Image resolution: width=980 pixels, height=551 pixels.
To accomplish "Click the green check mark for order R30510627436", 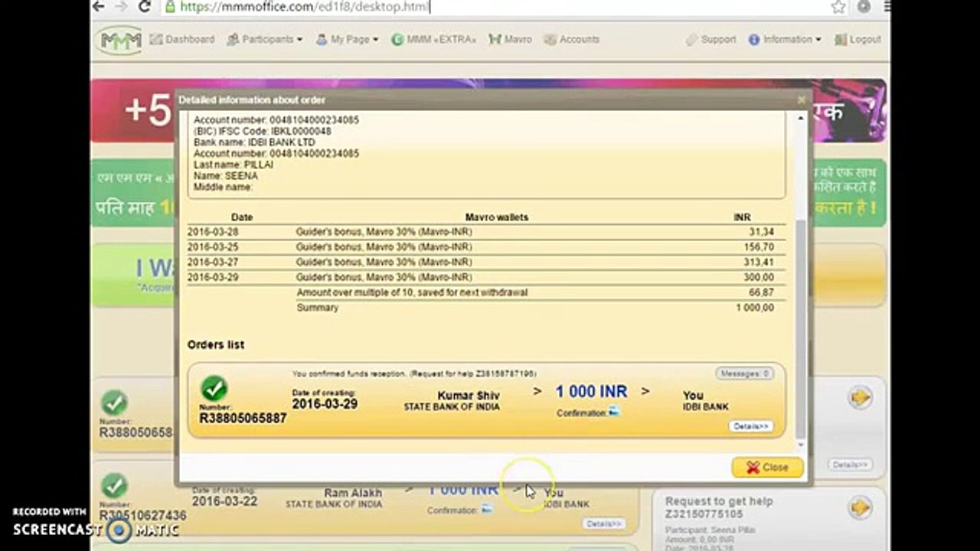I will coord(114,485).
